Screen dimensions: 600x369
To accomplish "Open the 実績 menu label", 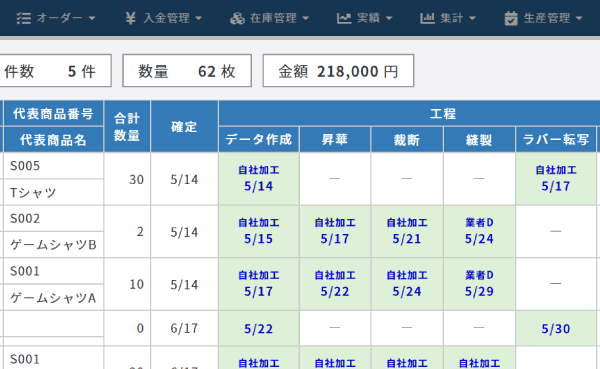I will pos(368,18).
